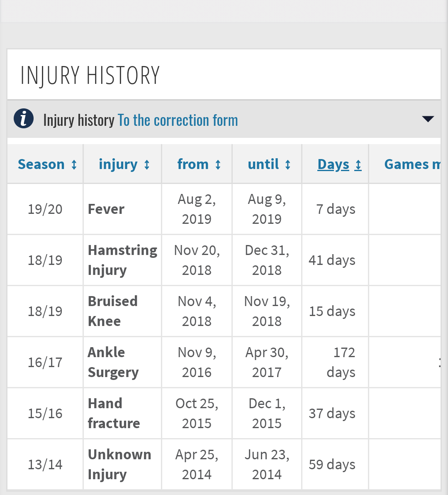Screen dimensions: 448x495
Task: Select the Fever injury row
Action: coord(224,209)
